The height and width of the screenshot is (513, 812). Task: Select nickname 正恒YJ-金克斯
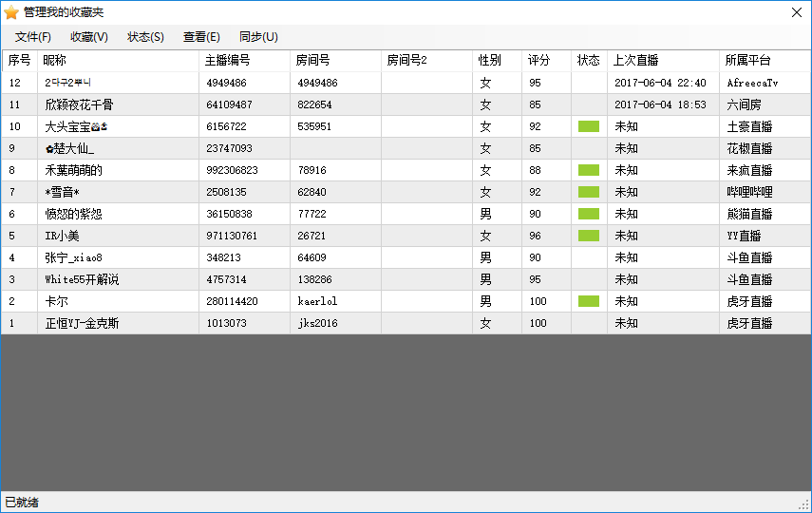pyautogui.click(x=82, y=323)
